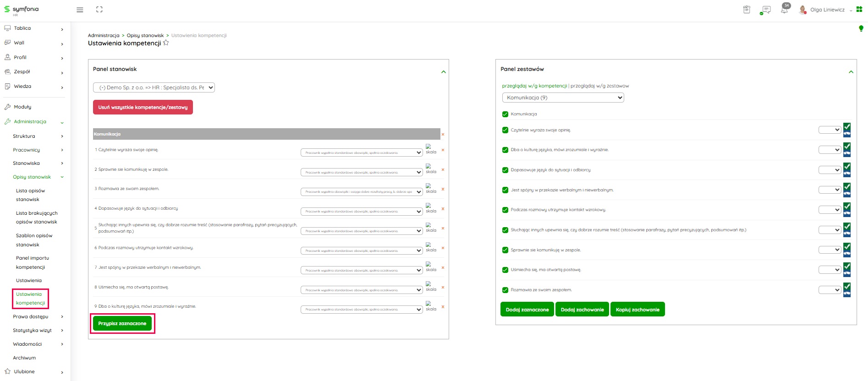Open Prawa dostępu menu item
Viewport: 868px width, 381px height.
point(31,316)
